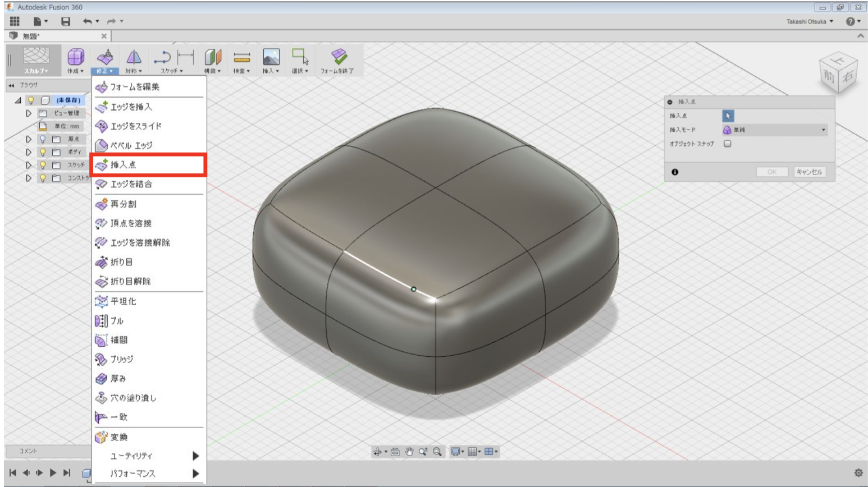Open the スカルプト workspace dropdown

pos(36,61)
